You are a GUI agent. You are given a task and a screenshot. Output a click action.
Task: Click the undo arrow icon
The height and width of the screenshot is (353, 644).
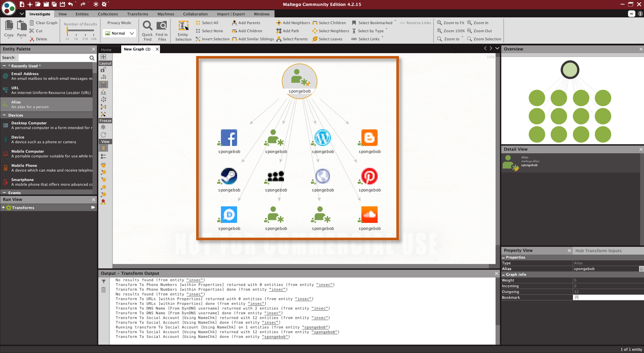[x=70, y=4]
